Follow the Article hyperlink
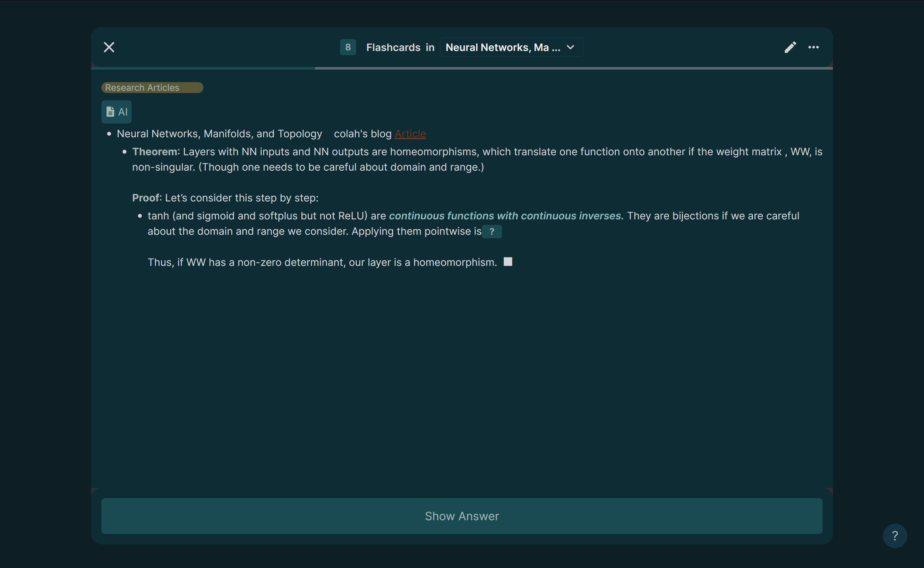Image resolution: width=924 pixels, height=568 pixels. click(x=410, y=134)
